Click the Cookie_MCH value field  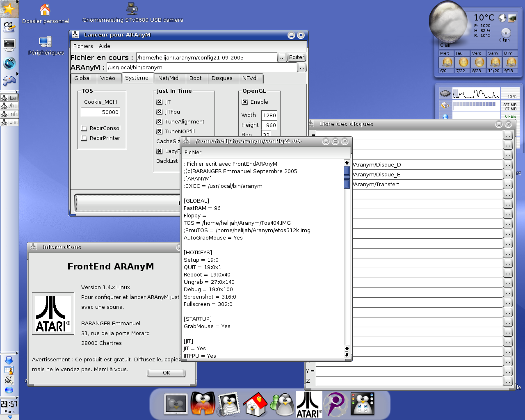[100, 112]
